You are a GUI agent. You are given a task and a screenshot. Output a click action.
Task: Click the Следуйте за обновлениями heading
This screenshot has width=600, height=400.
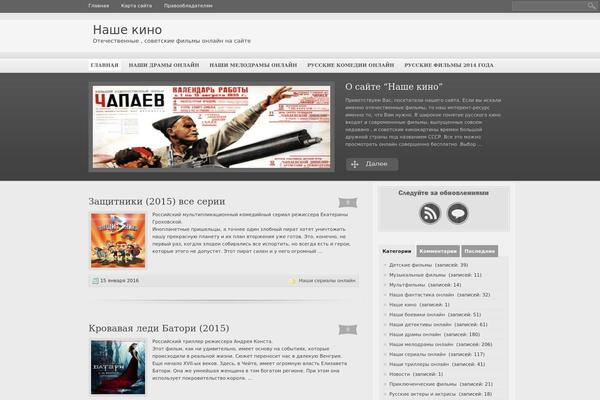point(443,193)
